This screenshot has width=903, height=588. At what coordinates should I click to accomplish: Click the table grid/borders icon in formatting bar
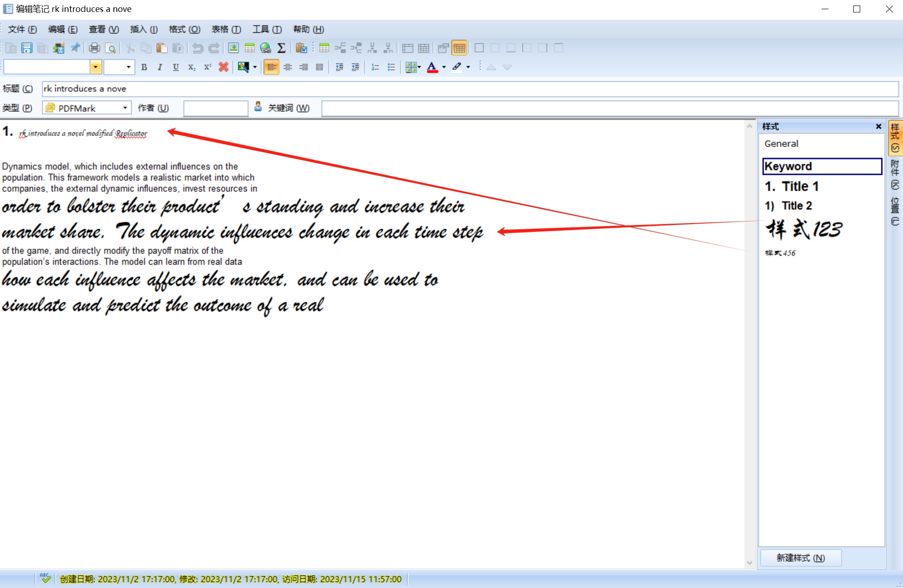(x=411, y=67)
